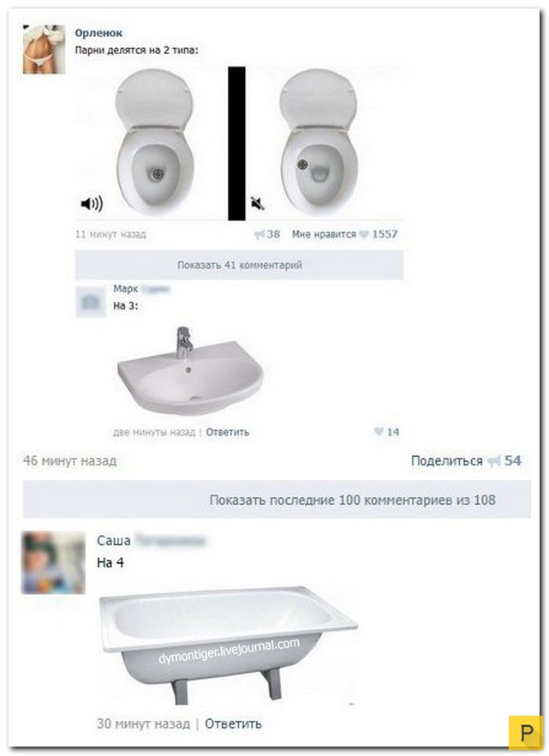Expand Показать последние 100 комментариев из 108

(x=277, y=500)
